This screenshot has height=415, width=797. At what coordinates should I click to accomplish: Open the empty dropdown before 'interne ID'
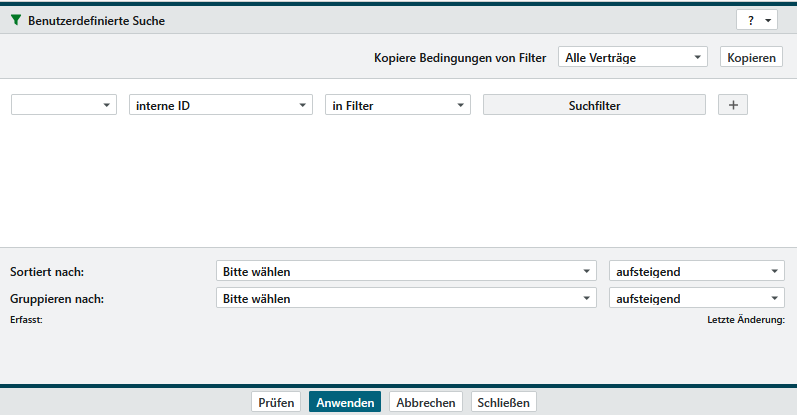[x=64, y=105]
